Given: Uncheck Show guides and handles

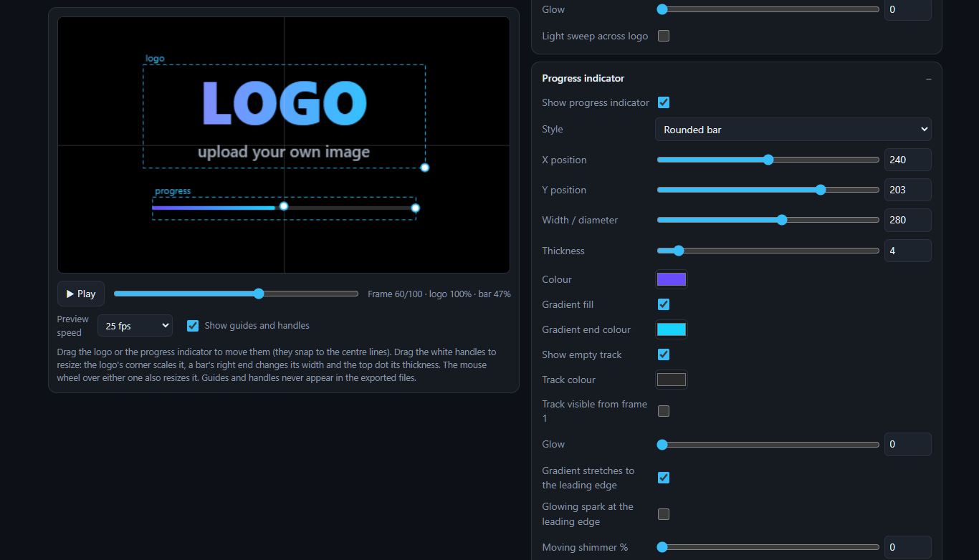Looking at the screenshot, I should click(x=193, y=326).
